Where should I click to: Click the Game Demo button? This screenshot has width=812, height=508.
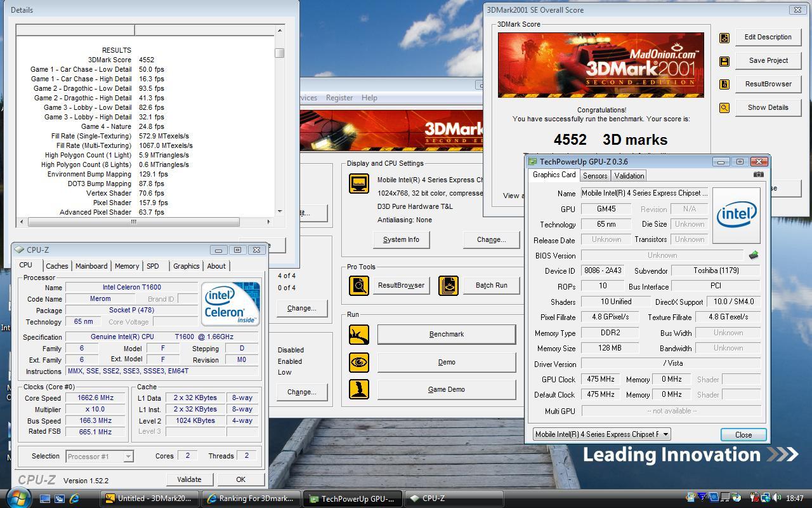446,389
